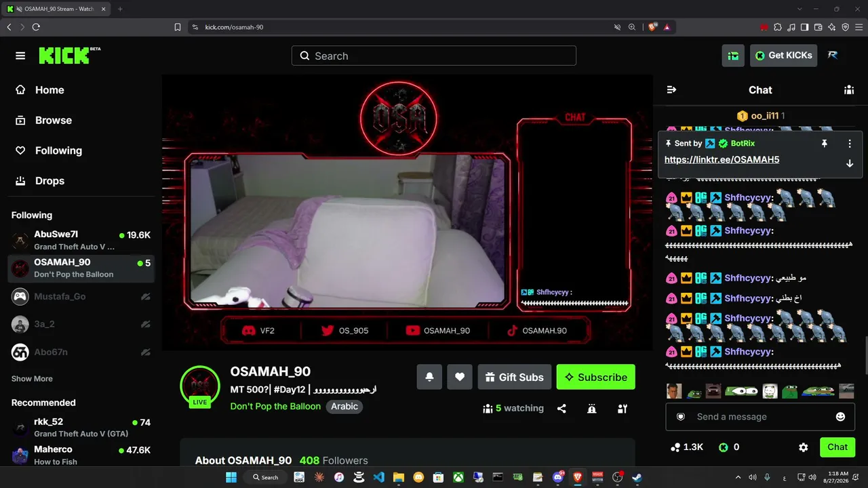Insert the first man-face emote
This screenshot has width=868, height=488.
(673, 391)
